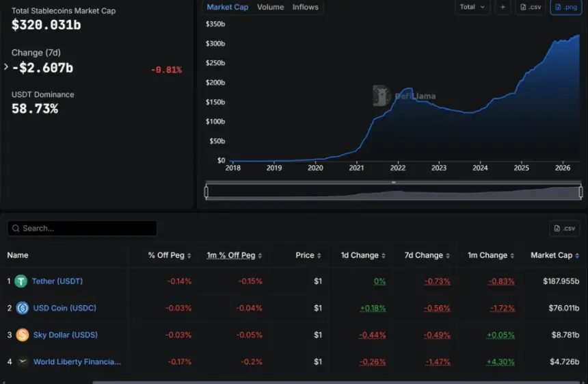The image size is (588, 384).
Task: Download chart data via top .csv button
Action: [x=531, y=7]
